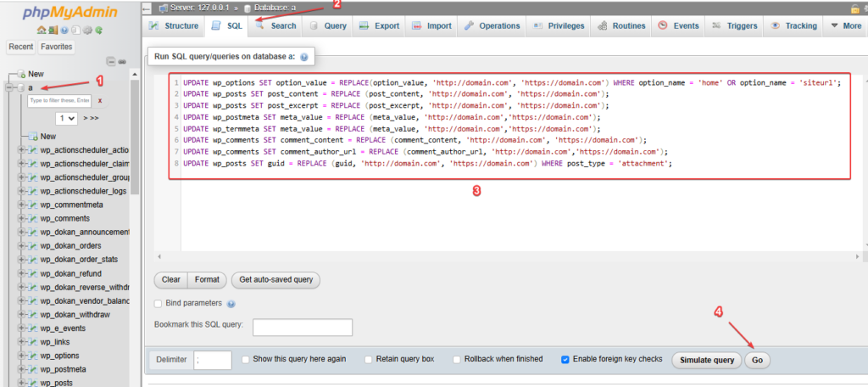Click the new table icon under database a
Screen dimensions: 868x387
click(33, 137)
